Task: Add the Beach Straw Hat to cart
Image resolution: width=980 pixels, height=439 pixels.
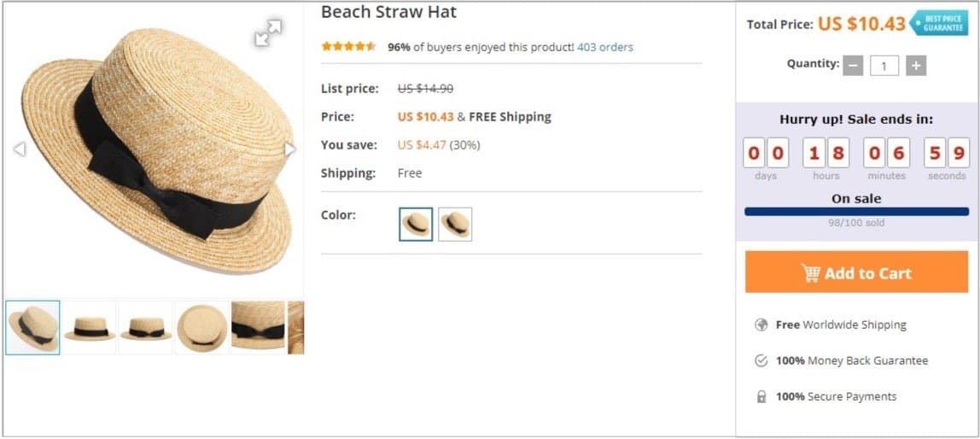Action: tap(856, 273)
